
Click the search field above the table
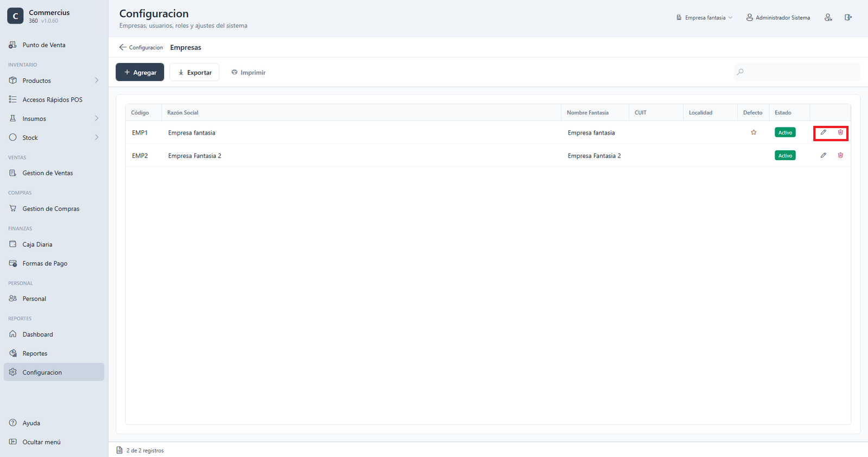click(797, 72)
